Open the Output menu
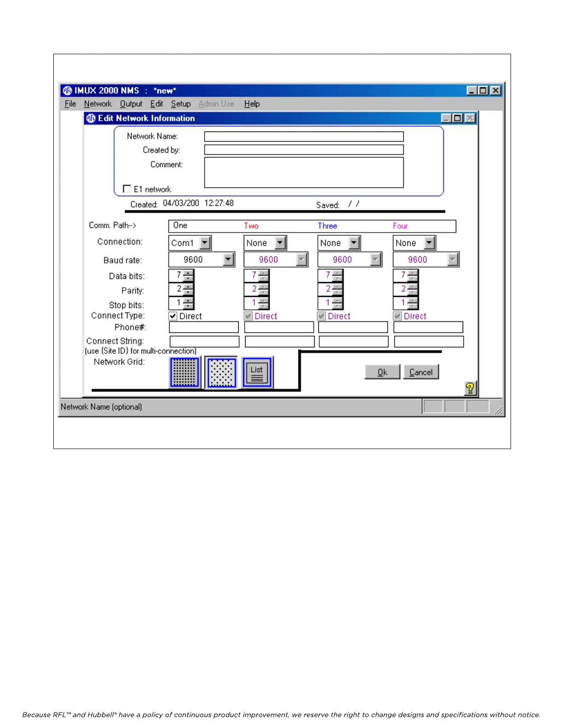 (131, 104)
